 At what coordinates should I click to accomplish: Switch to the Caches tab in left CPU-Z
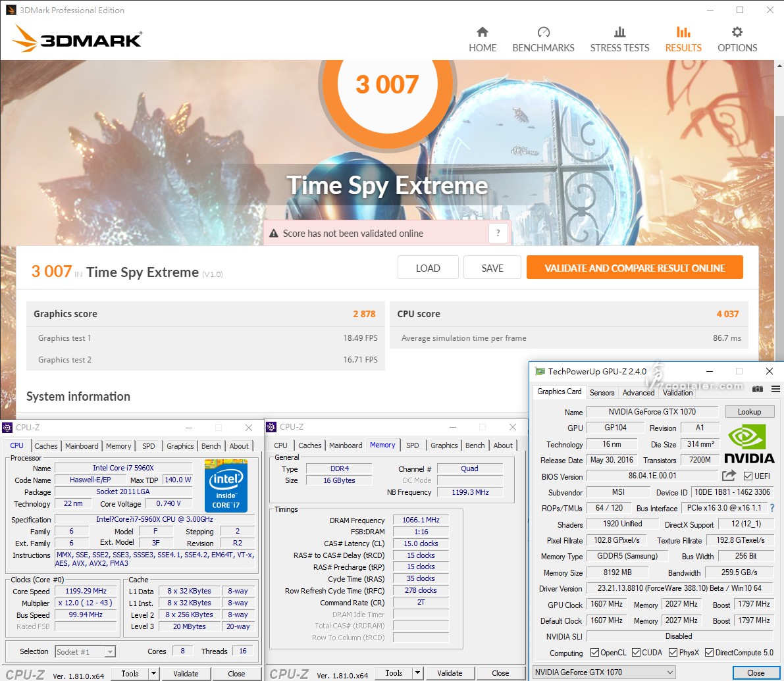pos(46,445)
